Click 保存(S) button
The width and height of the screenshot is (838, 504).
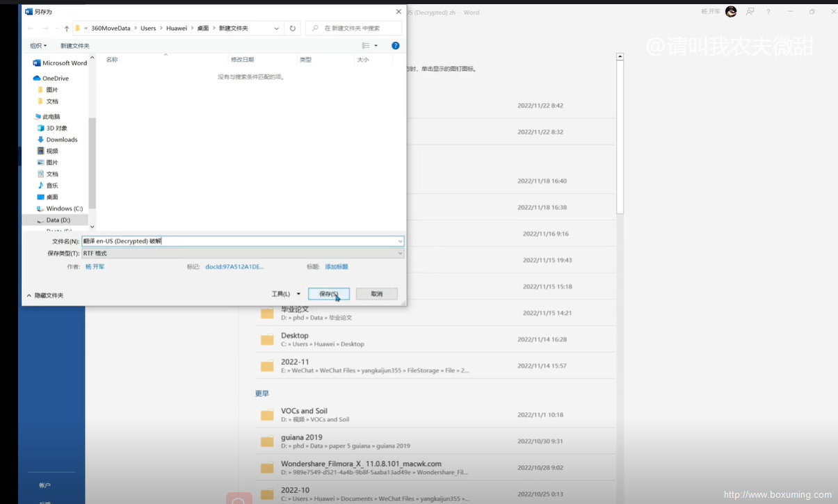329,294
